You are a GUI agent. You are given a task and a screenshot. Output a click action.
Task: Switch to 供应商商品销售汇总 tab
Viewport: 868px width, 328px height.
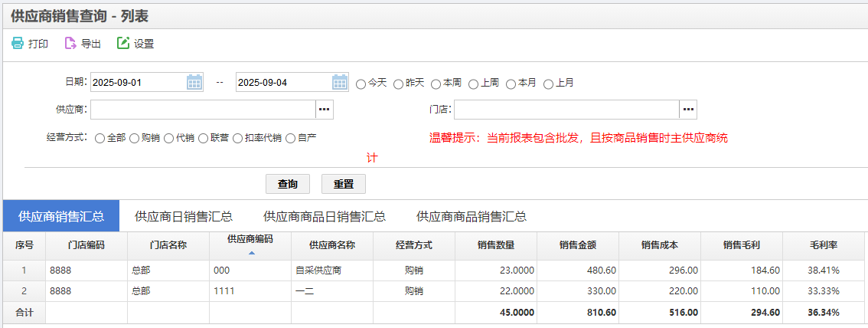click(471, 216)
